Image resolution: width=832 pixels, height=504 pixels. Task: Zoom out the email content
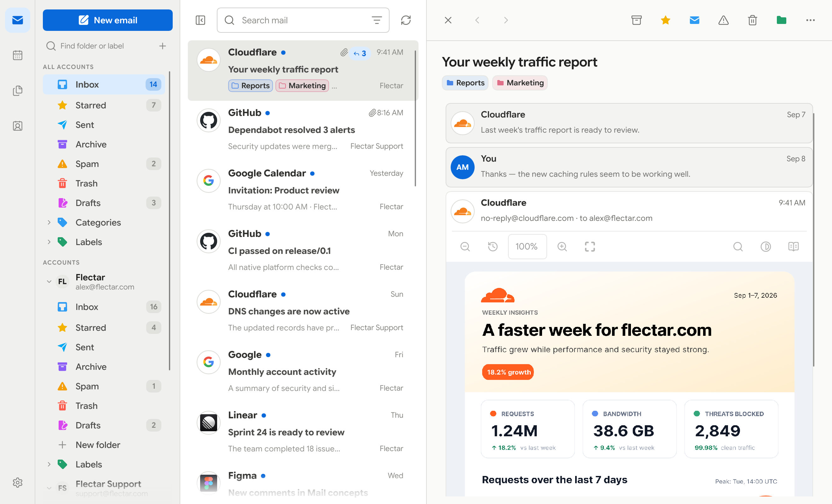click(465, 247)
